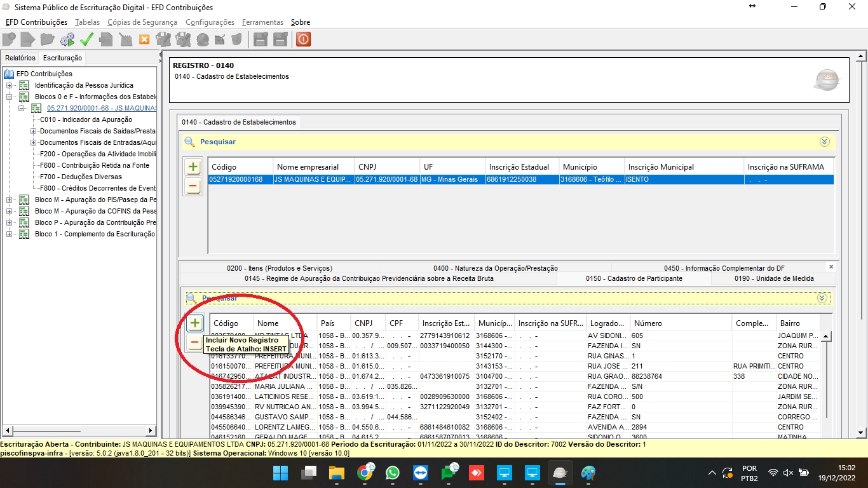Click the red power exit icon in toolbar
Viewport: 868px width, 488px height.
pyautogui.click(x=303, y=39)
